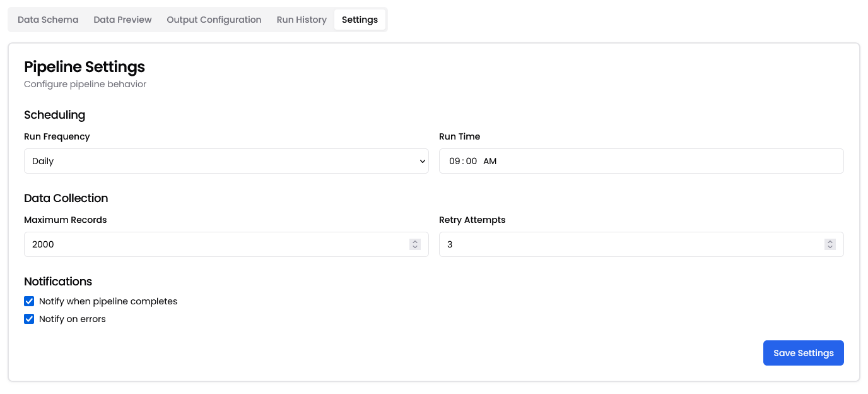
Task: Select the Settings tab
Action: (360, 20)
